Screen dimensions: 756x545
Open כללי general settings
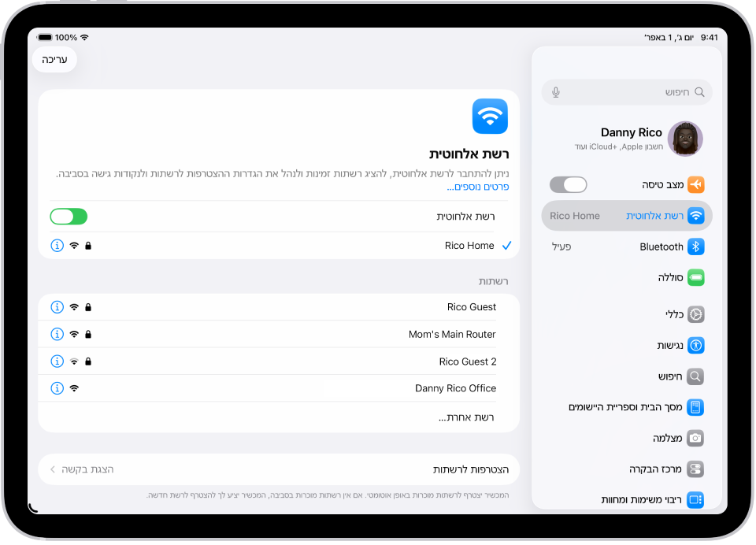[627, 314]
